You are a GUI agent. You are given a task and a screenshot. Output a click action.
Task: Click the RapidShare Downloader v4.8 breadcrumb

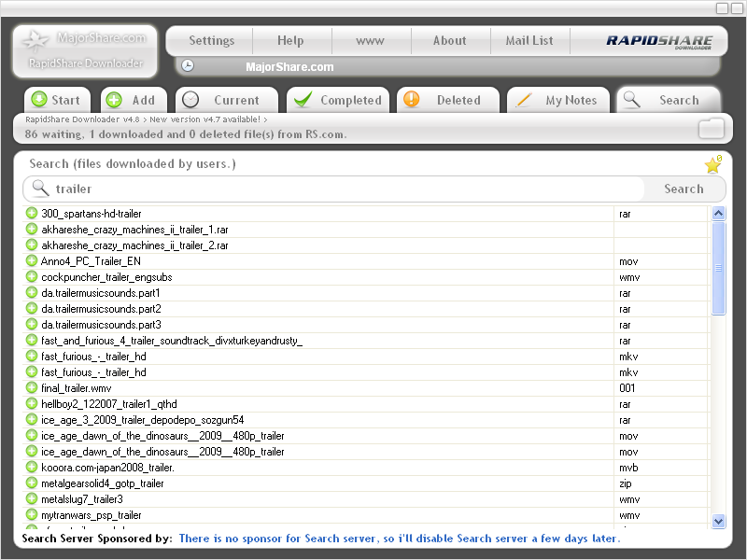click(x=82, y=119)
